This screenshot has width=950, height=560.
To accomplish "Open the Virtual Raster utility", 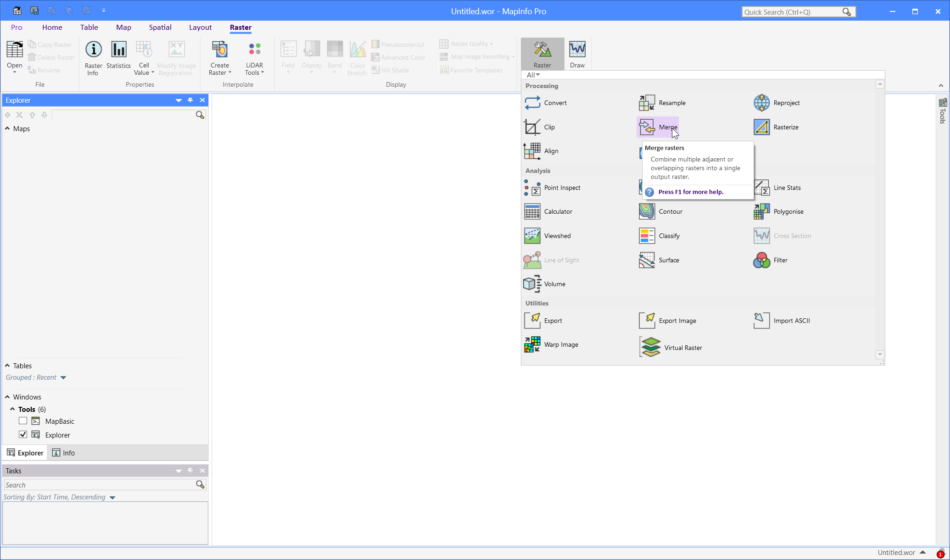I will click(671, 347).
